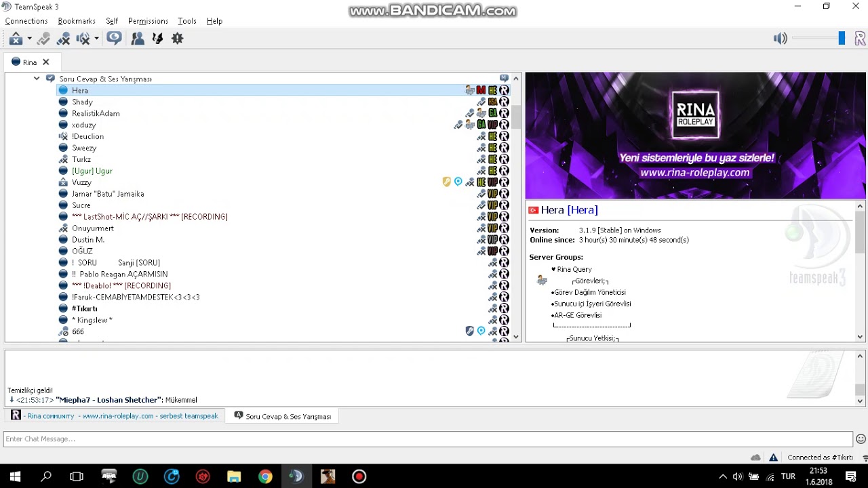Toggle the mute microphone toolbar icon
This screenshot has height=488, width=868.
[63, 39]
